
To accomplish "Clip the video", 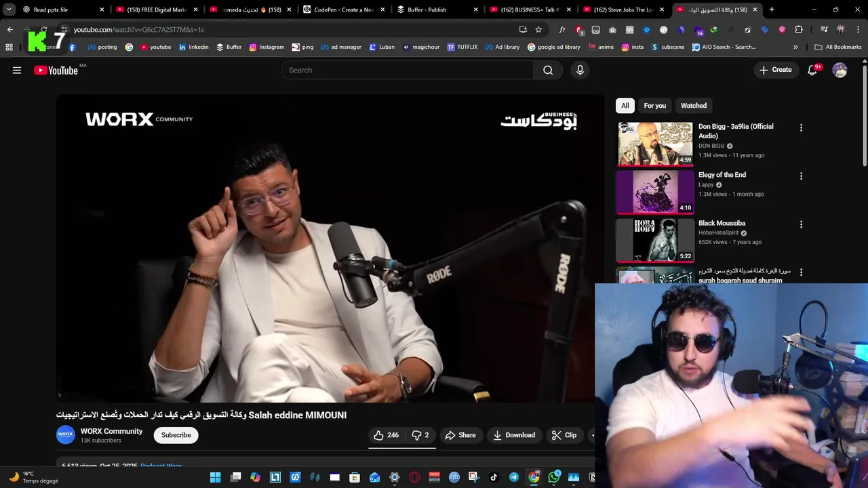I will pyautogui.click(x=564, y=435).
